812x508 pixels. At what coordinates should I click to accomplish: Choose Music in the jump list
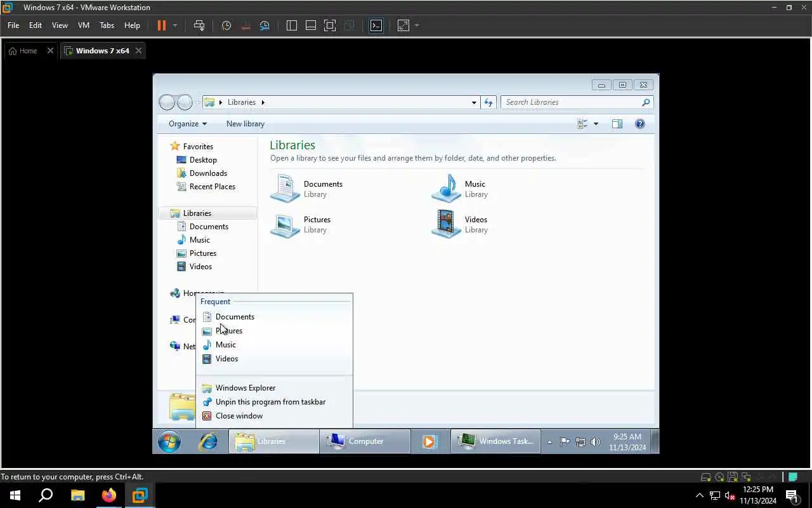[x=274, y=345]
